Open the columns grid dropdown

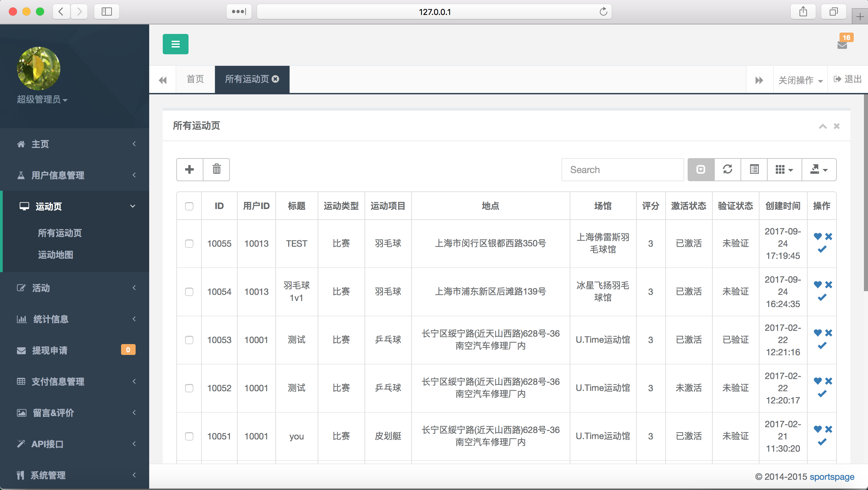[x=784, y=169]
